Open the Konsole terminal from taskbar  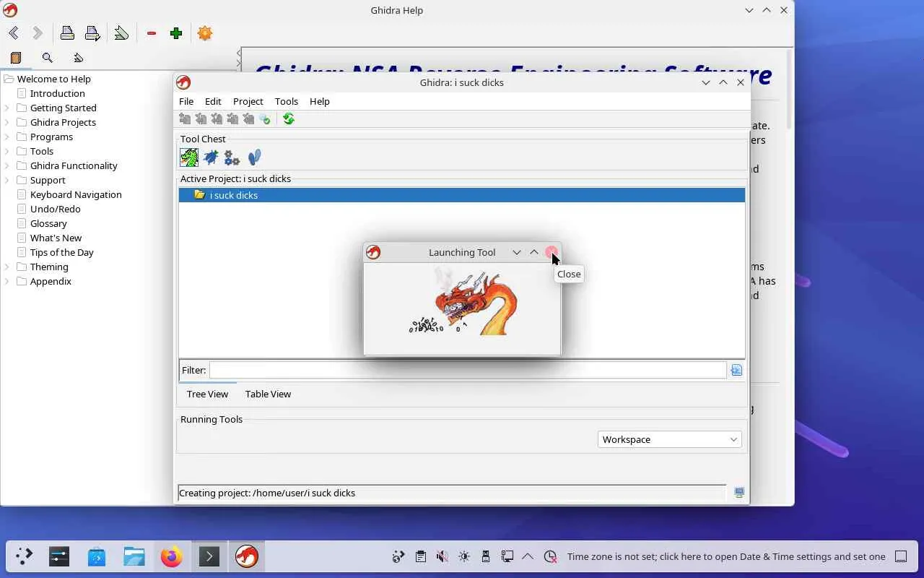209,556
